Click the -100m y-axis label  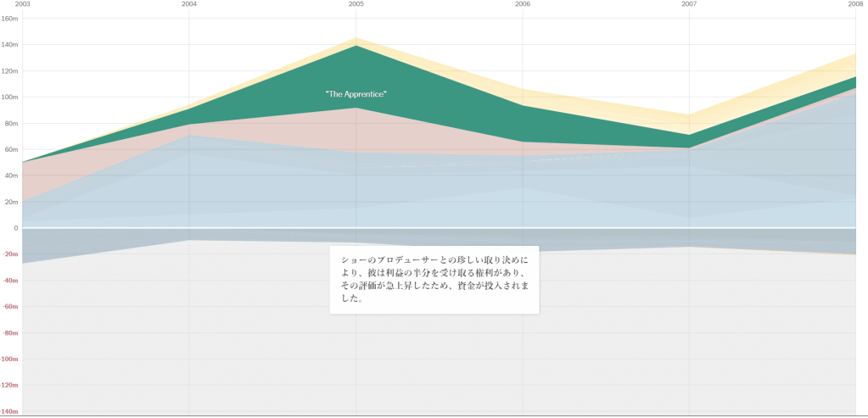tap(9, 359)
